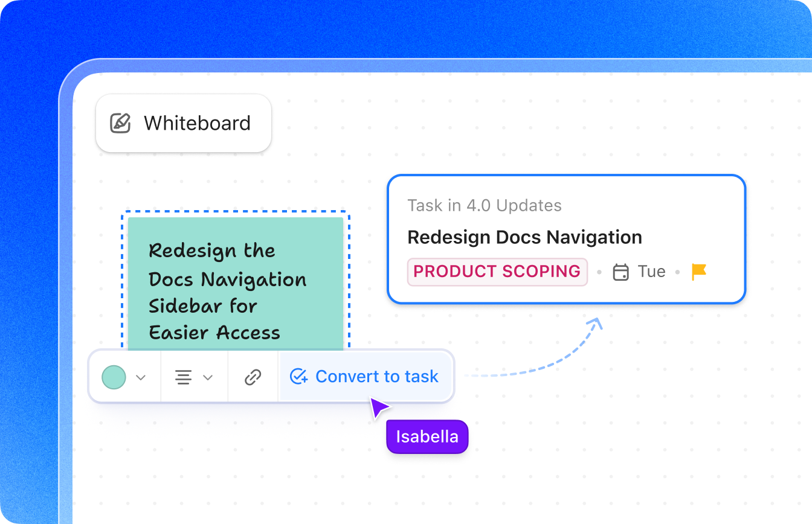Click the Whiteboard pencil icon
Screen dimensions: 812x524
coord(121,123)
